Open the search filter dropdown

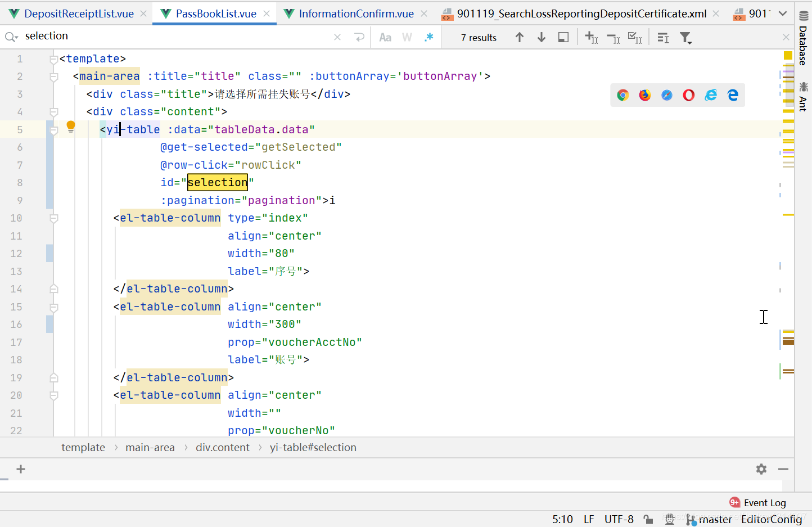(x=685, y=38)
